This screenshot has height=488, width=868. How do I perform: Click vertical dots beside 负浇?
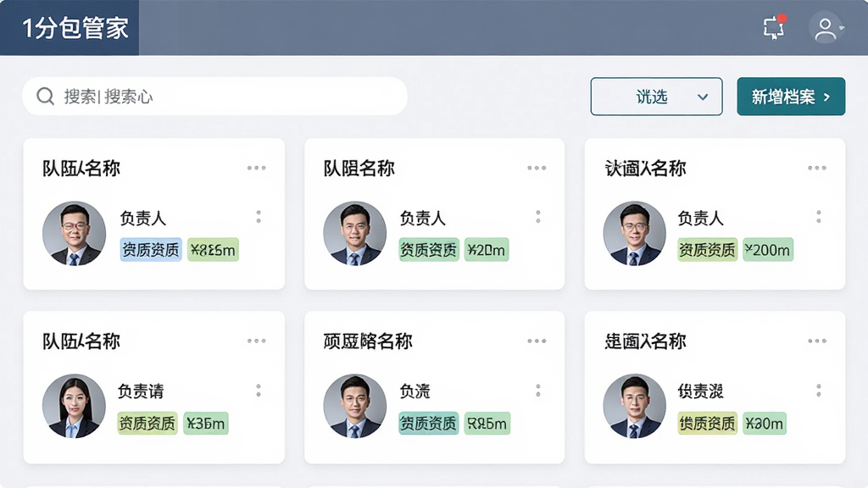538,391
